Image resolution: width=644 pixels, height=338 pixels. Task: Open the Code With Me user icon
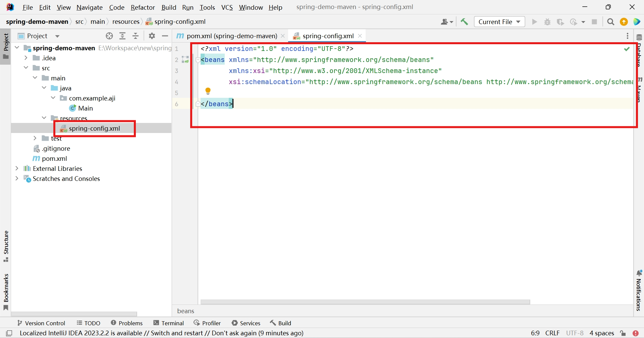pyautogui.click(x=447, y=22)
